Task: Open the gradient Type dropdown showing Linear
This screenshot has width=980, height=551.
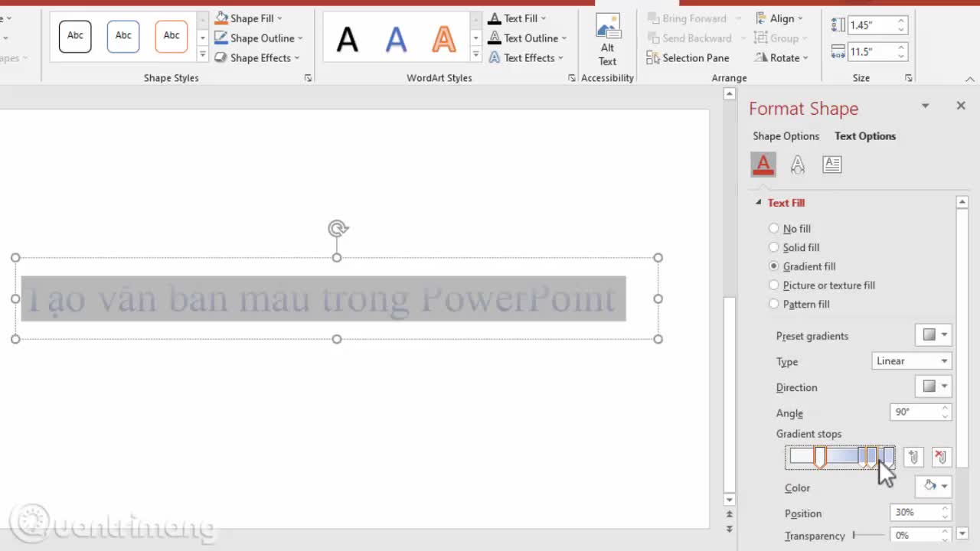Action: pyautogui.click(x=912, y=361)
